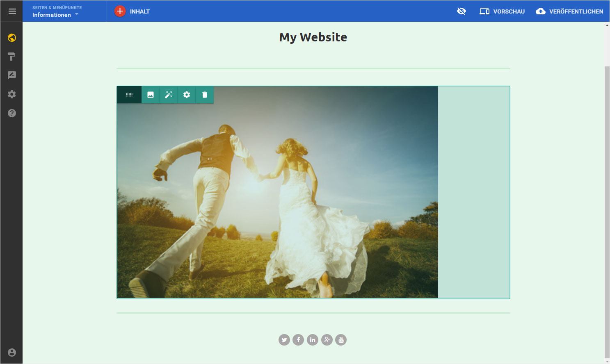610x364 pixels.
Task: Open the website globe icon in sidebar
Action: tap(12, 38)
